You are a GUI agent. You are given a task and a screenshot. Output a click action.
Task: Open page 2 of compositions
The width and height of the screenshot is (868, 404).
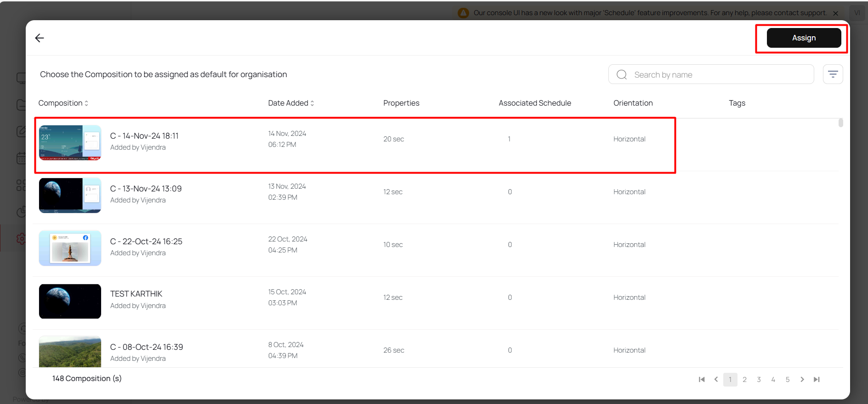pos(744,379)
